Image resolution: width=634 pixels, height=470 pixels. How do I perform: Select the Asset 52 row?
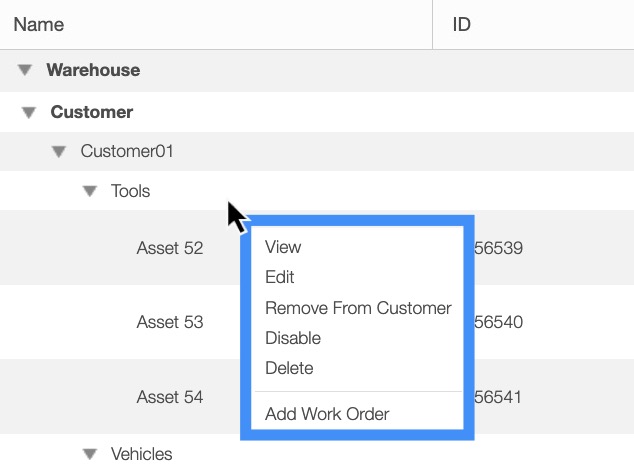[x=169, y=248]
